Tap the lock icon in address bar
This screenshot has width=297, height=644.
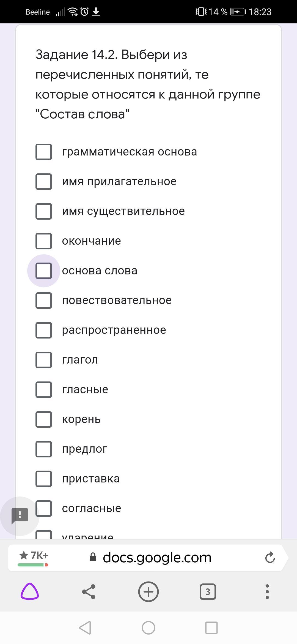point(93,558)
